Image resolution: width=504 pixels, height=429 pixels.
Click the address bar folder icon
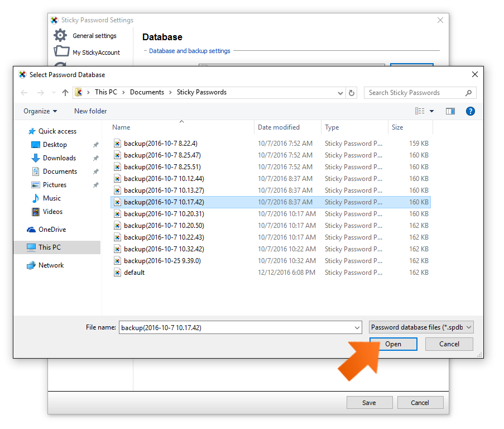[x=79, y=93]
